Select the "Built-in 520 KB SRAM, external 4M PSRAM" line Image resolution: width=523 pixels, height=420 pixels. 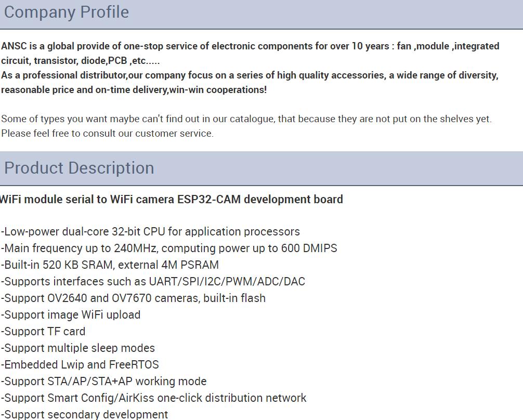coord(110,265)
